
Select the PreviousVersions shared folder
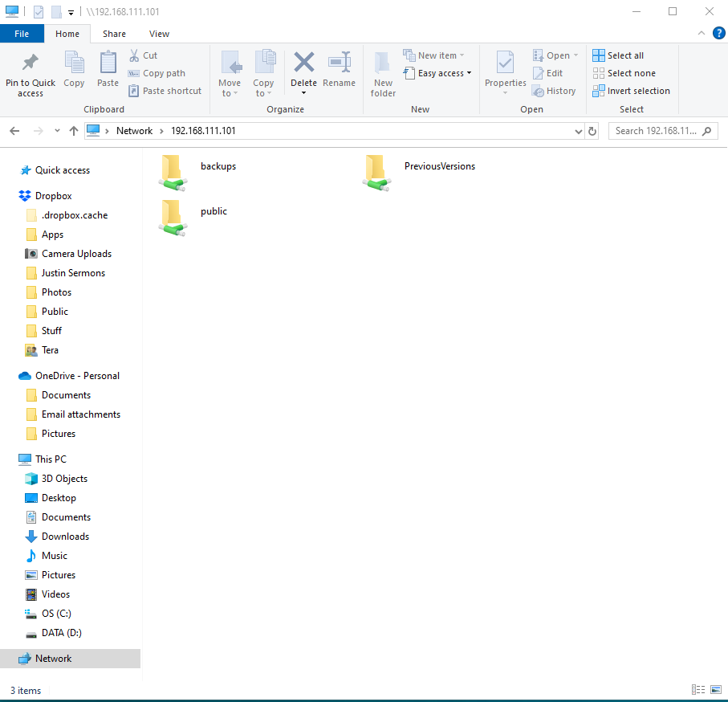coord(418,173)
